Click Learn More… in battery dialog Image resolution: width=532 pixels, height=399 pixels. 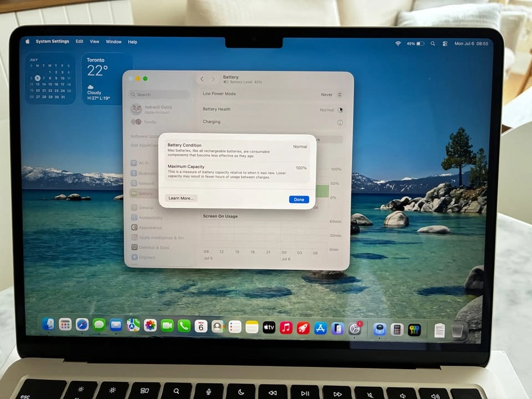181,198
